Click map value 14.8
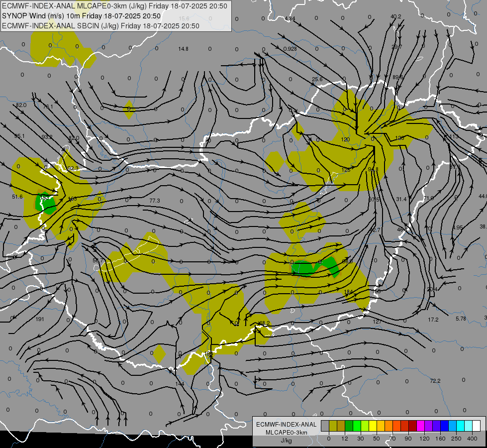 tap(183, 49)
